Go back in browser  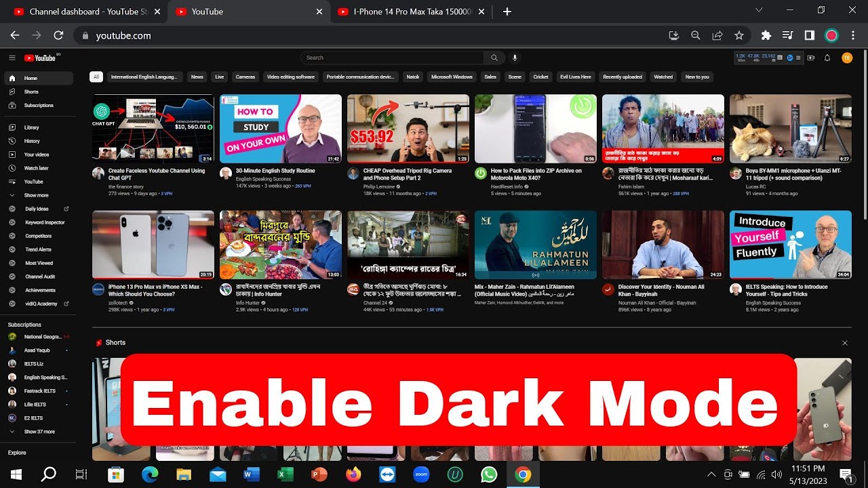(15, 35)
